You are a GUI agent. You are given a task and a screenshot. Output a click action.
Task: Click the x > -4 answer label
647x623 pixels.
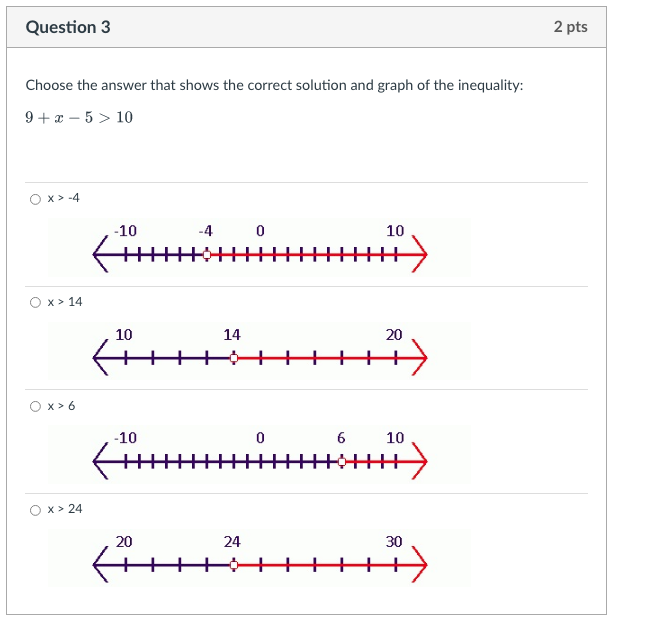[x=64, y=198]
